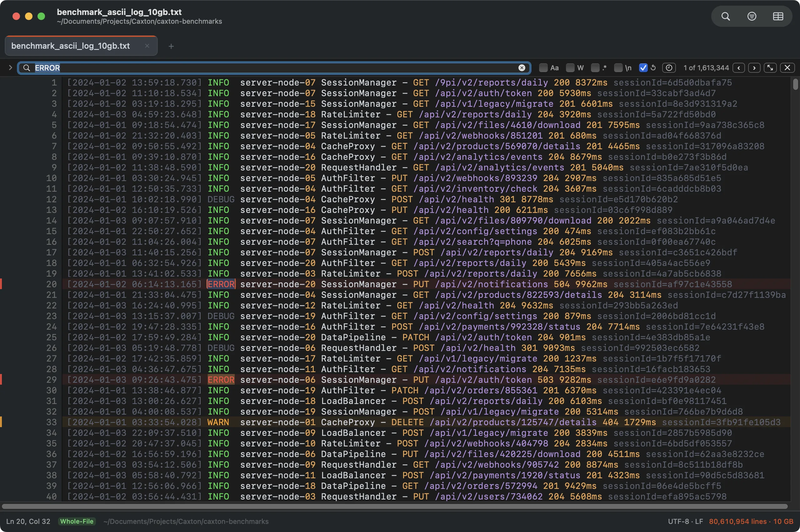
Task: Click the match count 1 of 1,613,344
Action: 706,68
